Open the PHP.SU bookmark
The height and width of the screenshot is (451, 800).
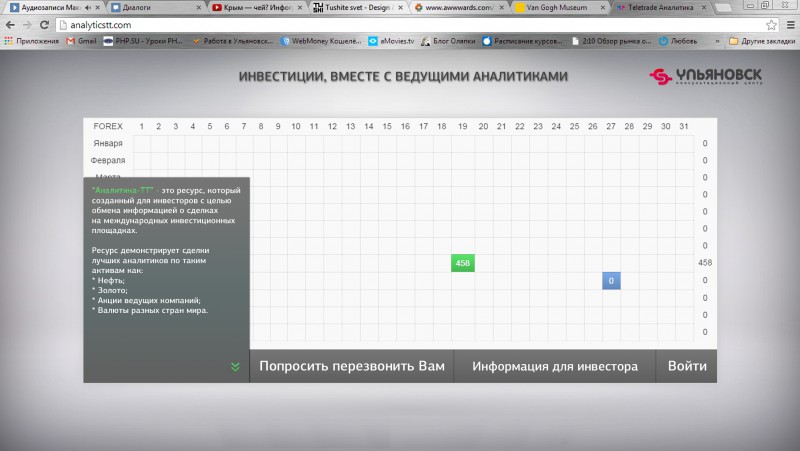click(x=142, y=41)
